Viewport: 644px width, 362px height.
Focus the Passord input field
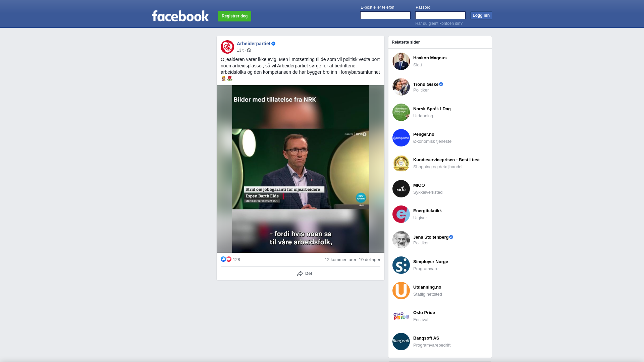coord(440,15)
